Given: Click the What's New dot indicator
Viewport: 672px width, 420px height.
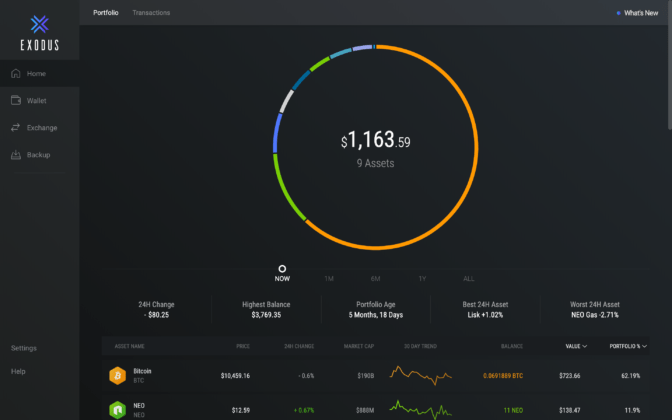Looking at the screenshot, I should (619, 13).
